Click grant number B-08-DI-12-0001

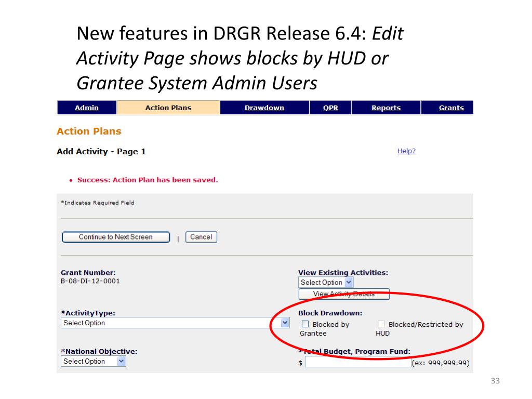(x=90, y=281)
